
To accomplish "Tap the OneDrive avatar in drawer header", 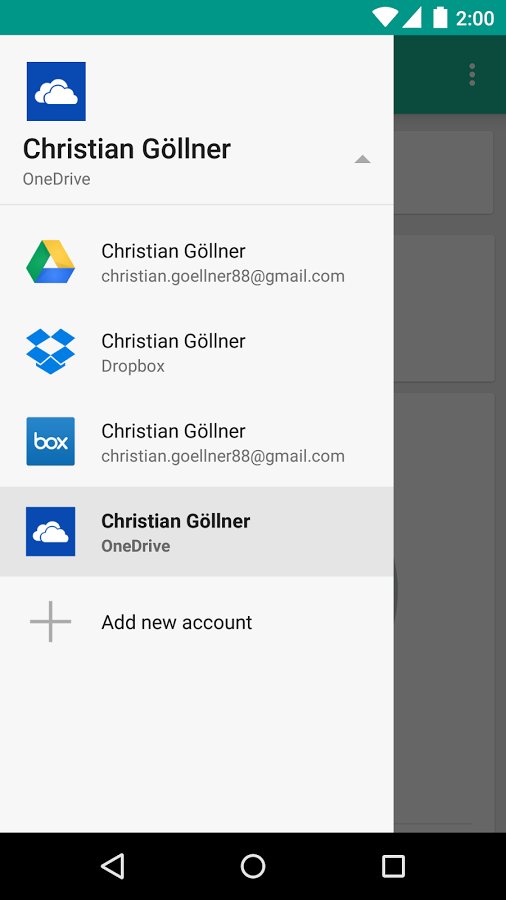I will click(x=56, y=91).
